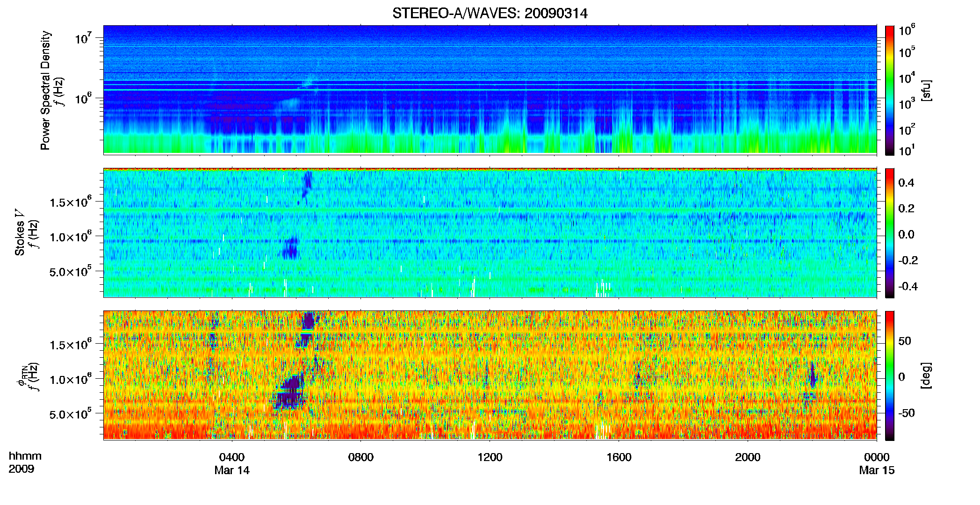Click the 10^7 frequency tick on top panel
980x505 pixels.
(83, 37)
